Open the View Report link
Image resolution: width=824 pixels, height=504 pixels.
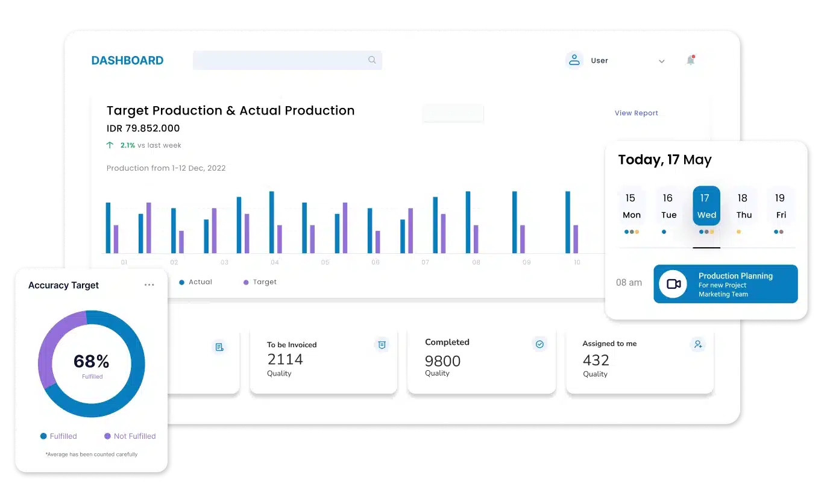pyautogui.click(x=636, y=113)
